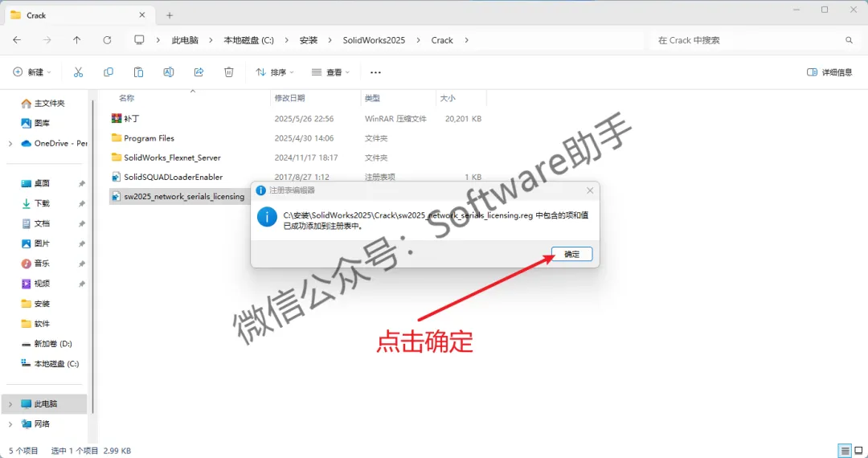Expand the chevron after 此电脑 in the address bar
Image resolution: width=868 pixels, height=458 pixels.
click(x=211, y=40)
